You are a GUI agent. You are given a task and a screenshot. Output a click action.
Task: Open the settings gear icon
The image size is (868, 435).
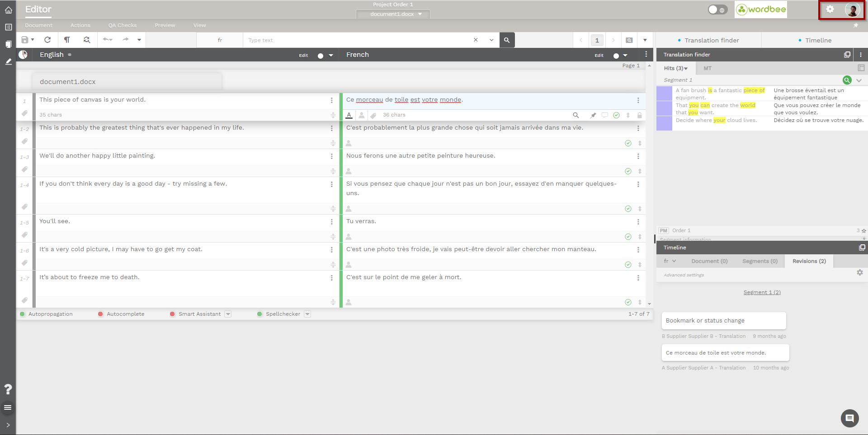830,9
